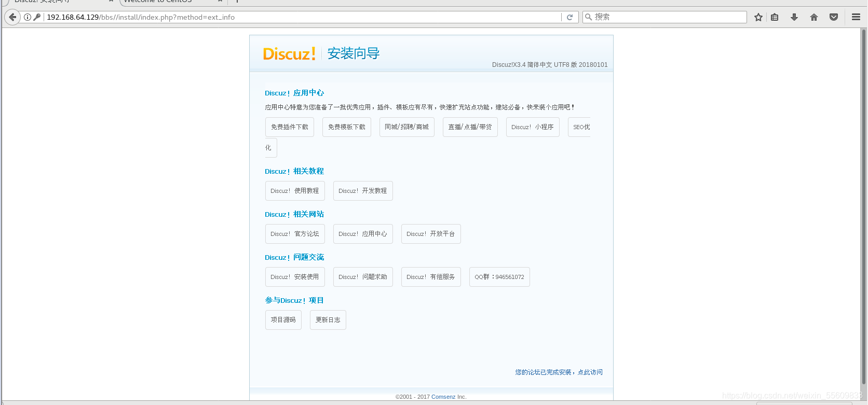Open the Discuz! 有偿服务 button
This screenshot has height=405, width=868.
[431, 277]
